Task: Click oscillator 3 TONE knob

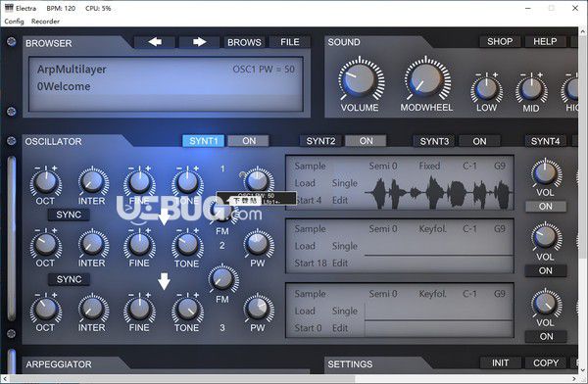Action: coord(187,309)
